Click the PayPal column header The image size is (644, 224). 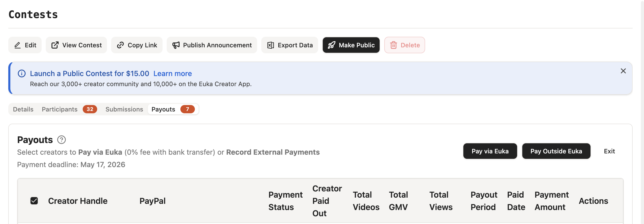pyautogui.click(x=152, y=201)
